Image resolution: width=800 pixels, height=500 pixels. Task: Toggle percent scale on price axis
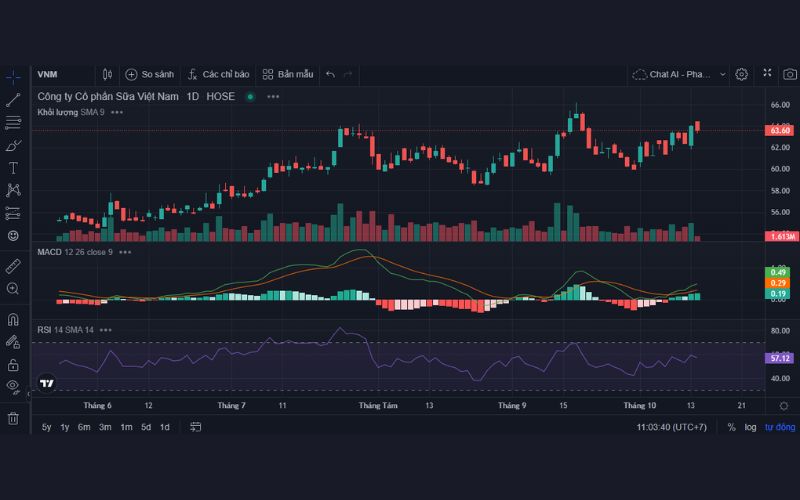(x=731, y=427)
